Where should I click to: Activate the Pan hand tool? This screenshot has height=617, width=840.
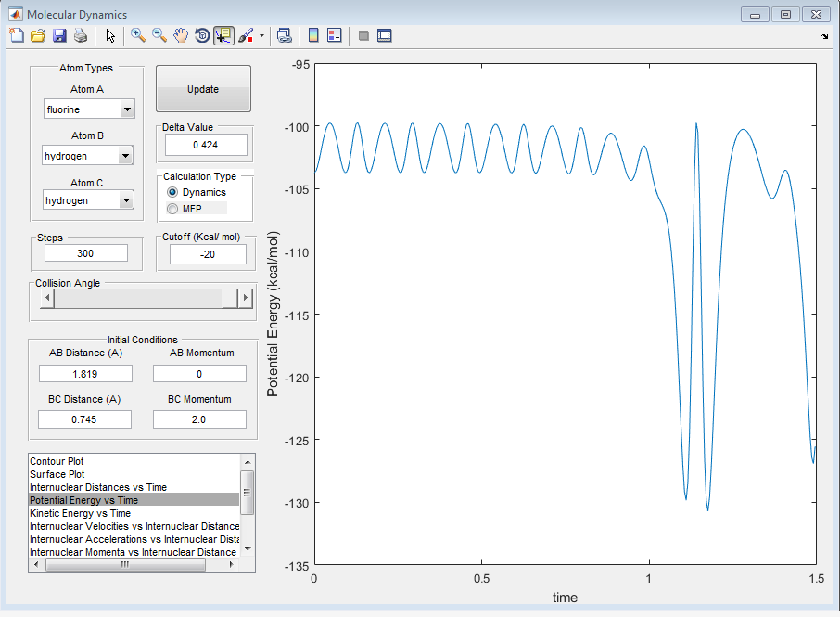click(181, 35)
